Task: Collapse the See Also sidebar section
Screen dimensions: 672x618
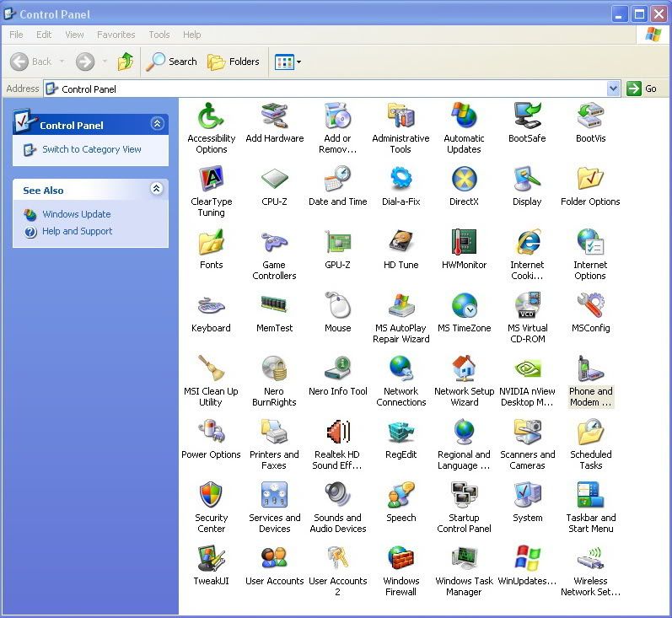Action: tap(157, 189)
